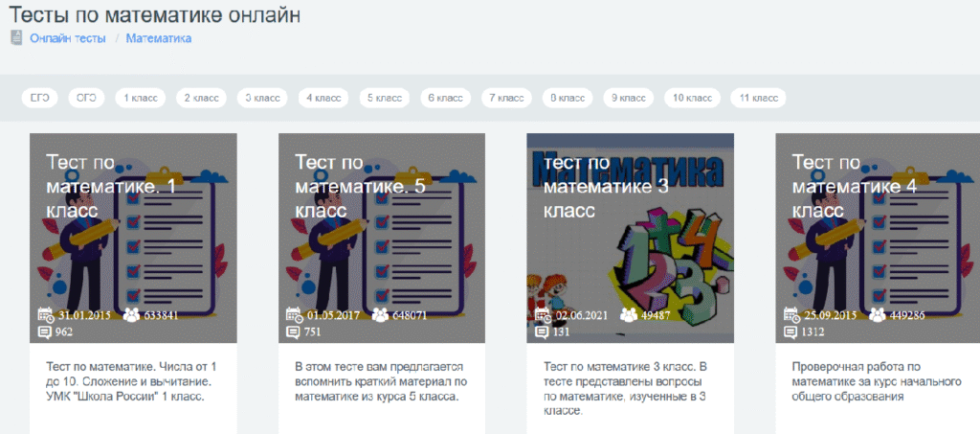Select the ОГЭ filter tag

point(86,98)
